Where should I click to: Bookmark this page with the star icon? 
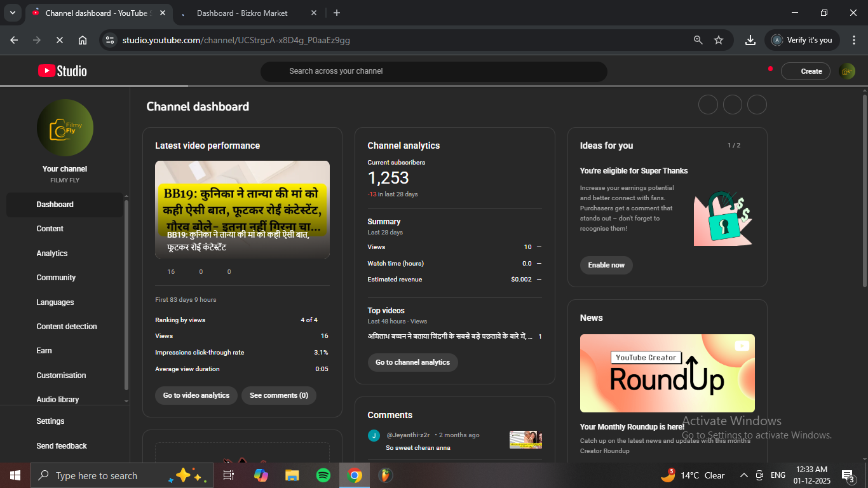(719, 40)
